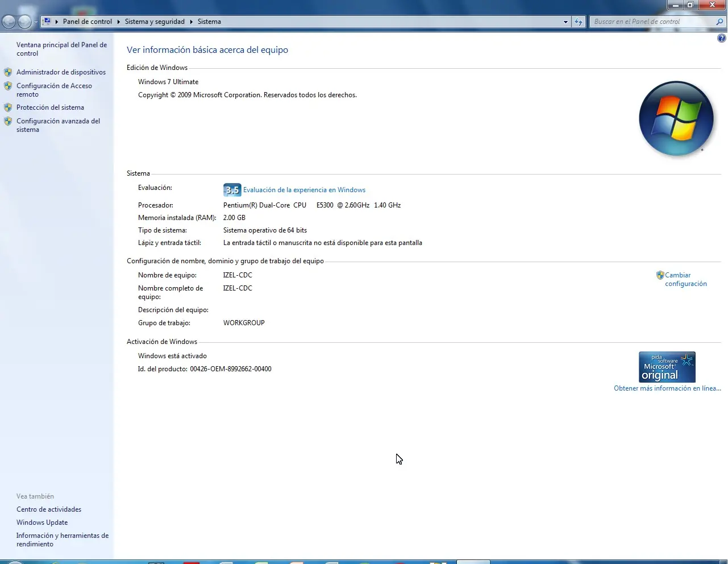
Task: Click Windows está activado text
Action: point(172,356)
